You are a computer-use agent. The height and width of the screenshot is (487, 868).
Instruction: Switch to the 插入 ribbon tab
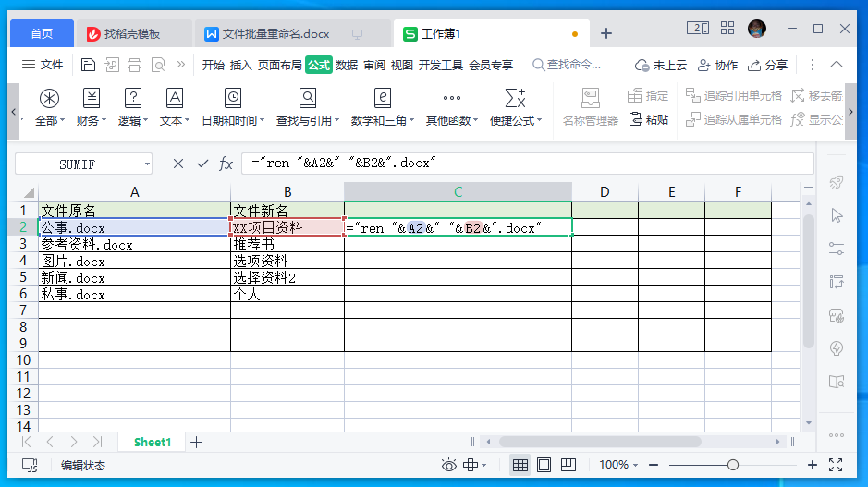(241, 66)
